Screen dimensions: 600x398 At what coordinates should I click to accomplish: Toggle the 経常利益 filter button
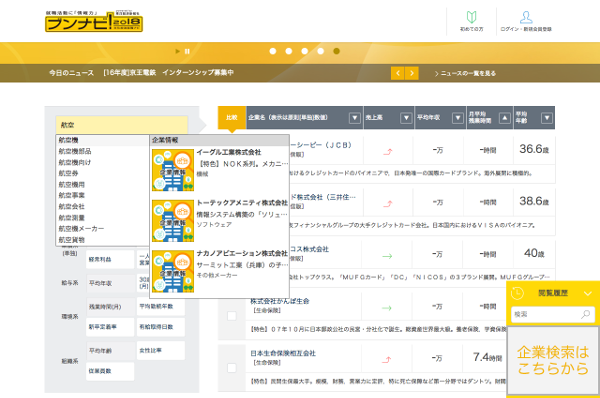tap(110, 259)
